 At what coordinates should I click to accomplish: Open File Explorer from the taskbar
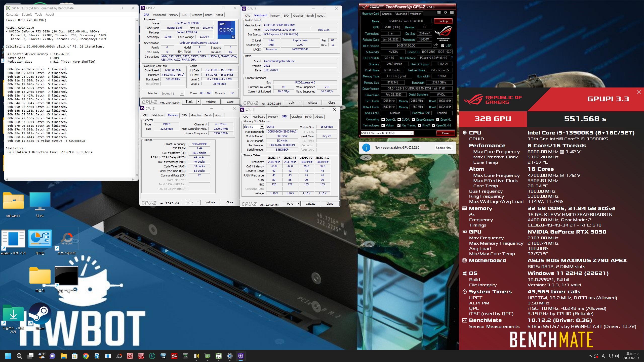63,356
